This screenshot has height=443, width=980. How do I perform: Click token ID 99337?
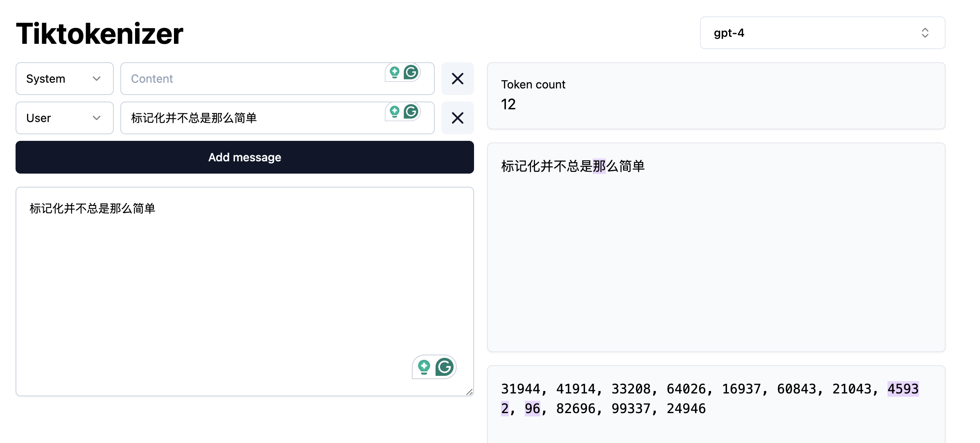[x=632, y=408]
